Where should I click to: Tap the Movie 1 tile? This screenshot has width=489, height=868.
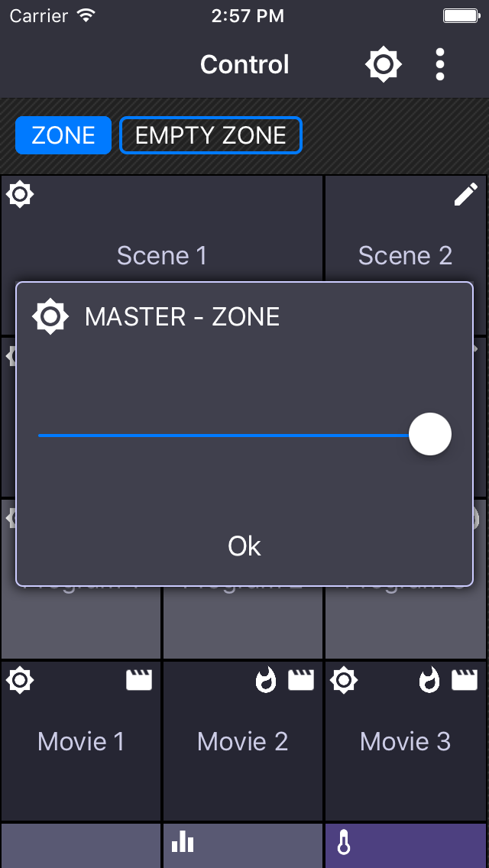(x=80, y=741)
